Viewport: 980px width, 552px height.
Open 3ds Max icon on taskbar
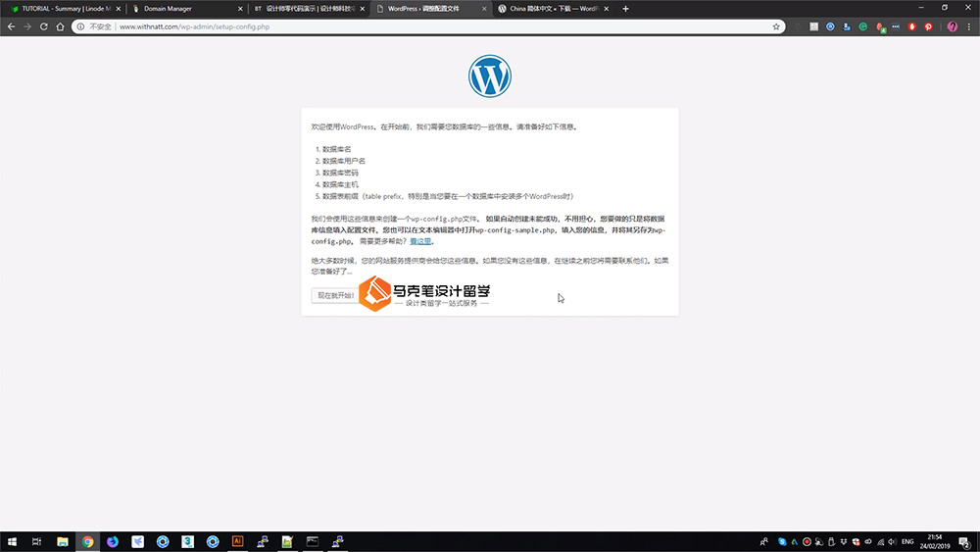[187, 541]
